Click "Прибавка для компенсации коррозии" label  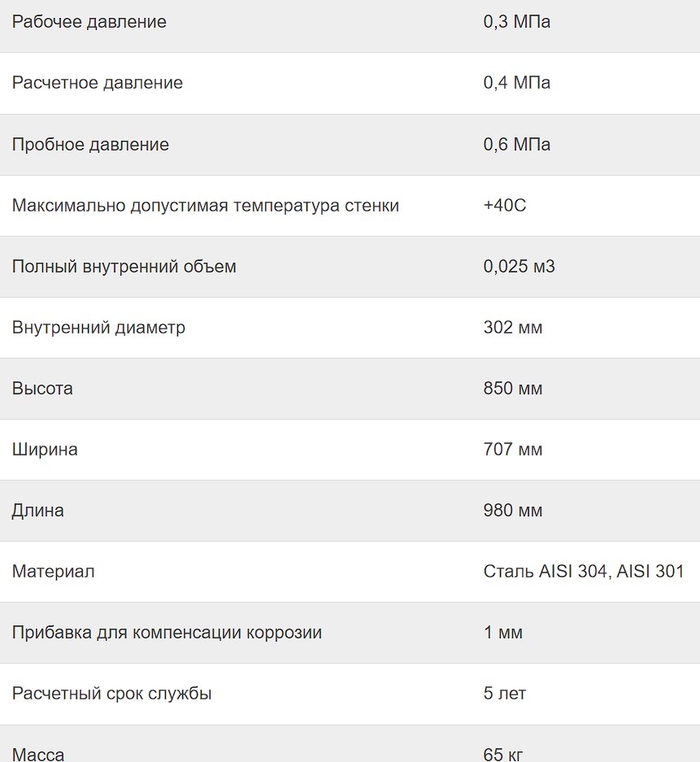(x=167, y=633)
